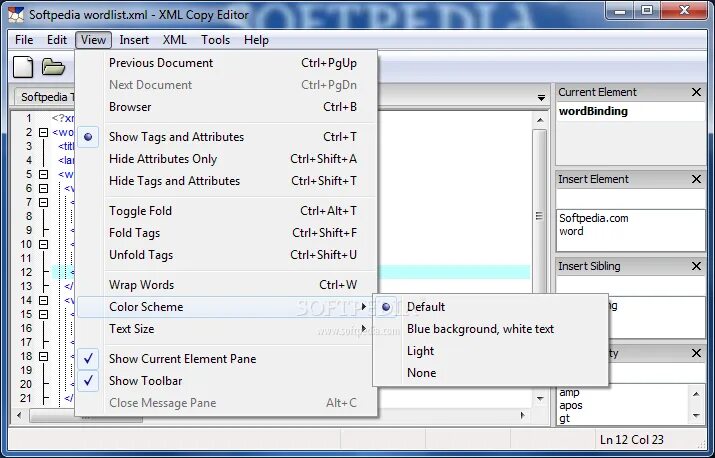Choose Hide Attributes Only
The image size is (715, 458).
227,159
